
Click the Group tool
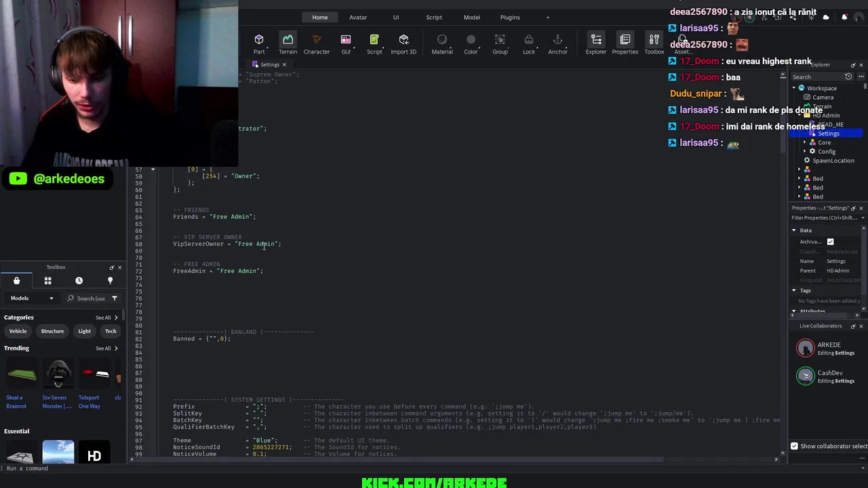click(500, 43)
